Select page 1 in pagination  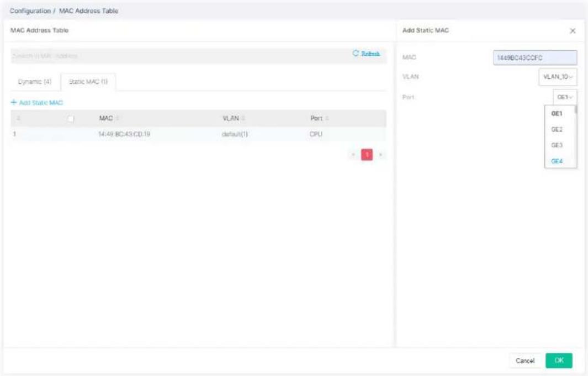coord(367,155)
